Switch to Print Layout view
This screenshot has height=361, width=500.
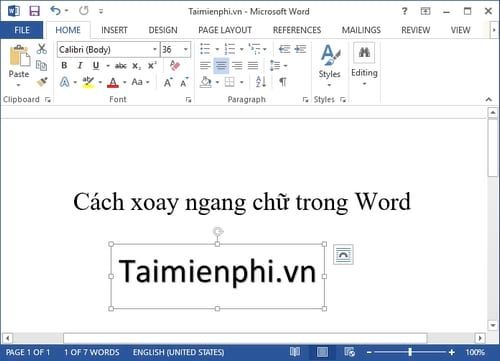[322, 352]
